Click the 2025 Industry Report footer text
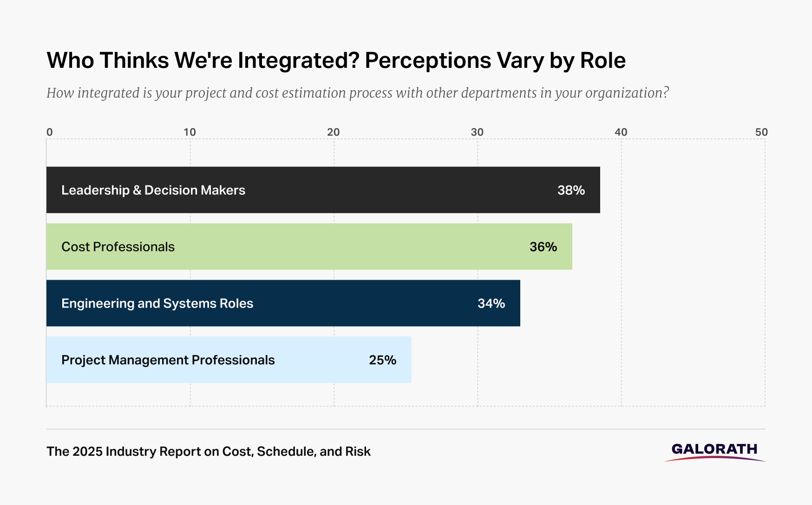This screenshot has height=505, width=812. coord(209,452)
